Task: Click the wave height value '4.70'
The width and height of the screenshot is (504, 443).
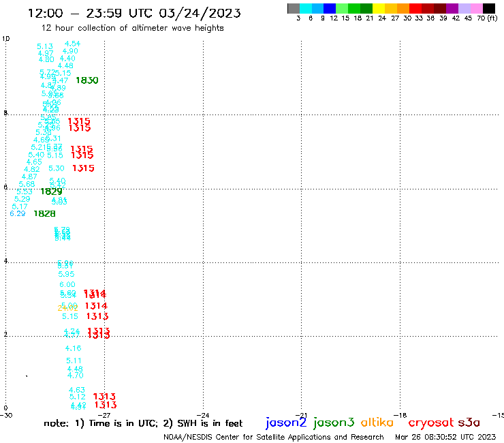Action: (x=76, y=375)
